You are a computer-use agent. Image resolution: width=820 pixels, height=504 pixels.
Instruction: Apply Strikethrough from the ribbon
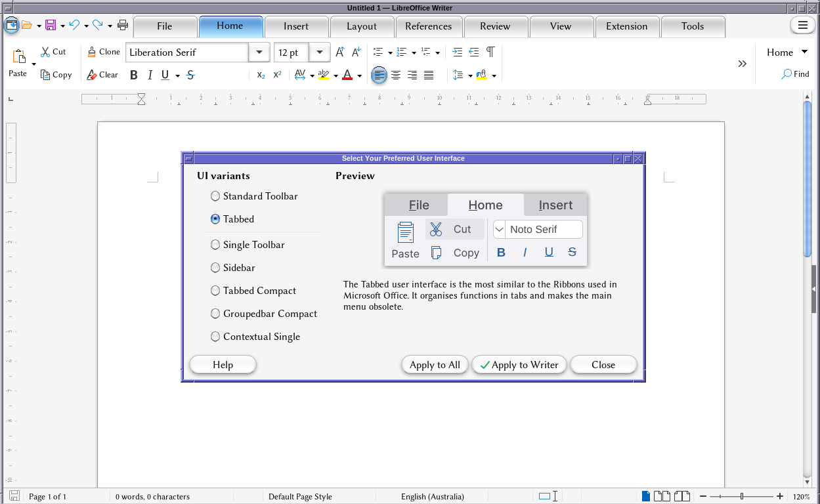(x=190, y=75)
